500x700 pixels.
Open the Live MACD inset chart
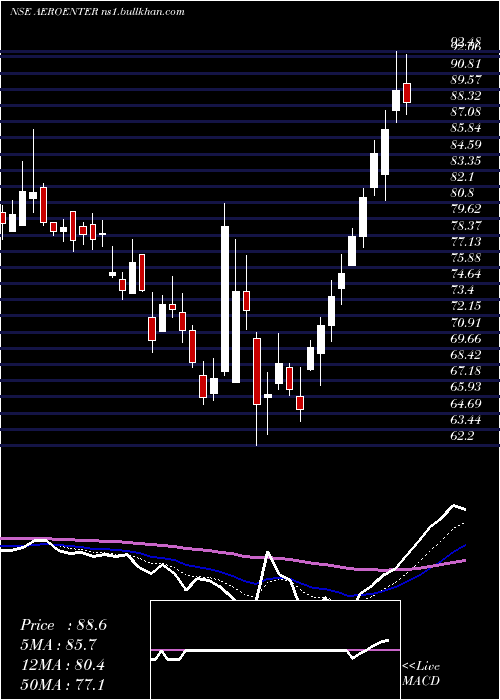pos(275,650)
